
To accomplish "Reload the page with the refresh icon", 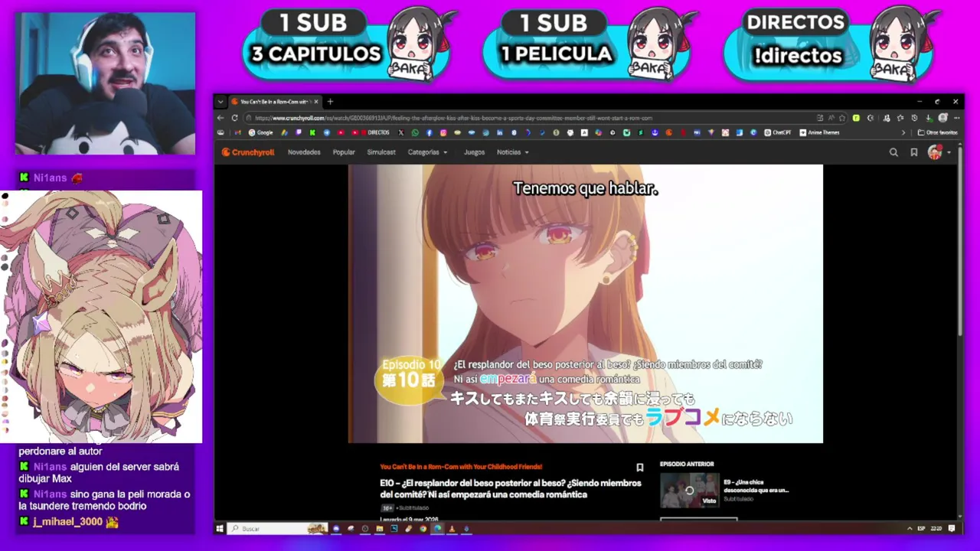I will (234, 118).
